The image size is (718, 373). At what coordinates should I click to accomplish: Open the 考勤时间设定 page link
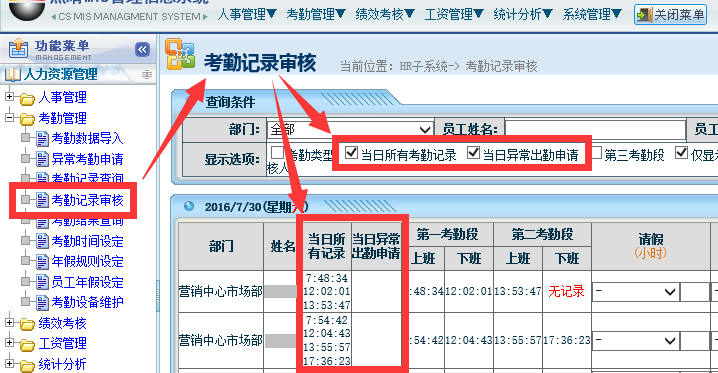pos(87,241)
